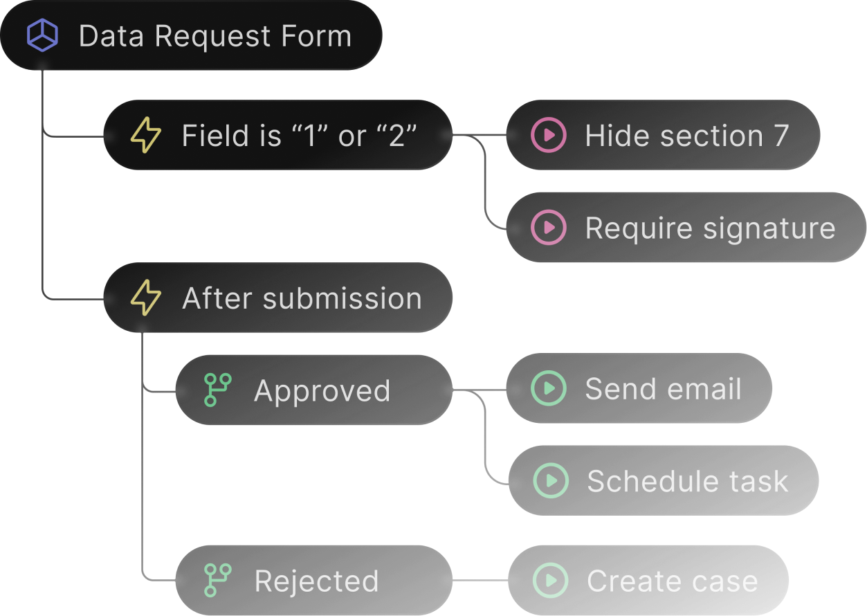Viewport: 867px width, 616px height.
Task: Click the lightning bolt icon on Field condition
Action: click(146, 135)
